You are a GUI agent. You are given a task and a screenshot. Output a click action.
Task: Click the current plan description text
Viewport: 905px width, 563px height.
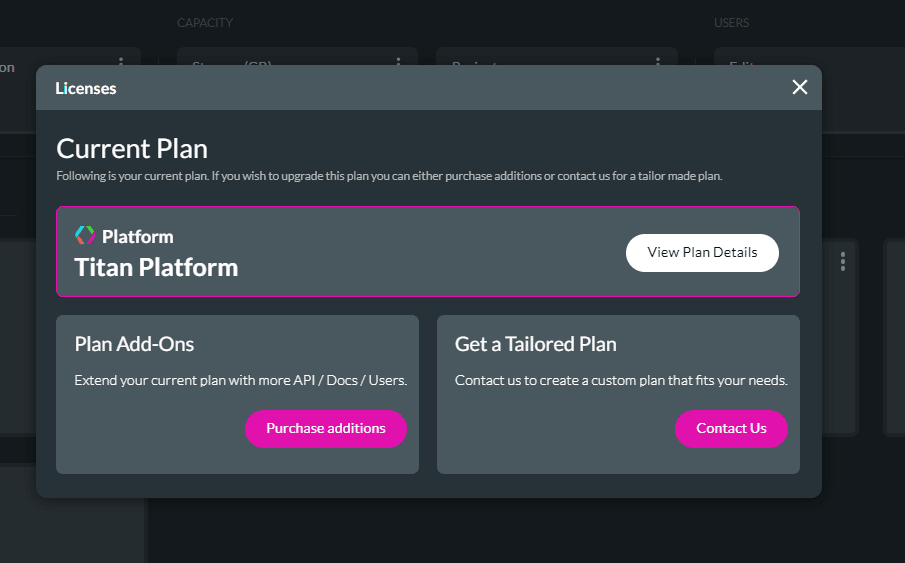click(x=389, y=176)
